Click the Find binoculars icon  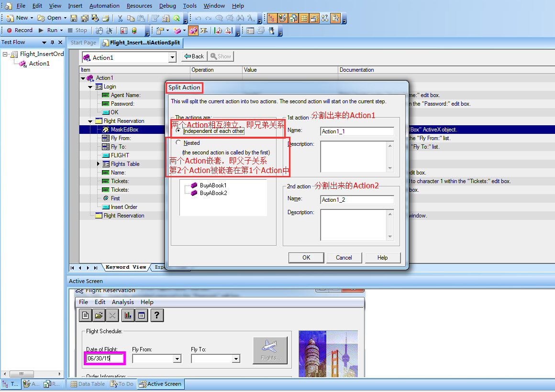(240, 18)
